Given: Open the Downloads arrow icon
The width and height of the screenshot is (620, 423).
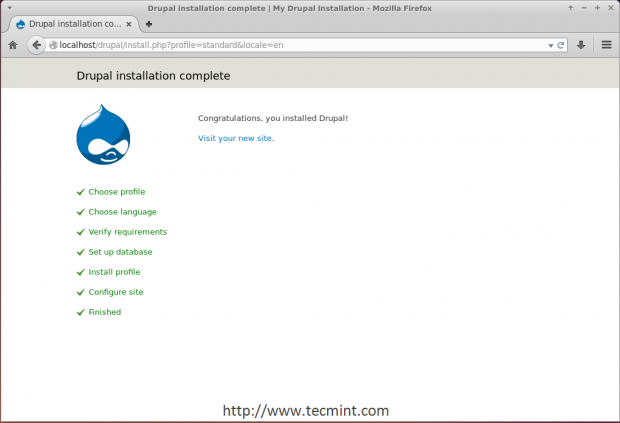Looking at the screenshot, I should coord(581,45).
